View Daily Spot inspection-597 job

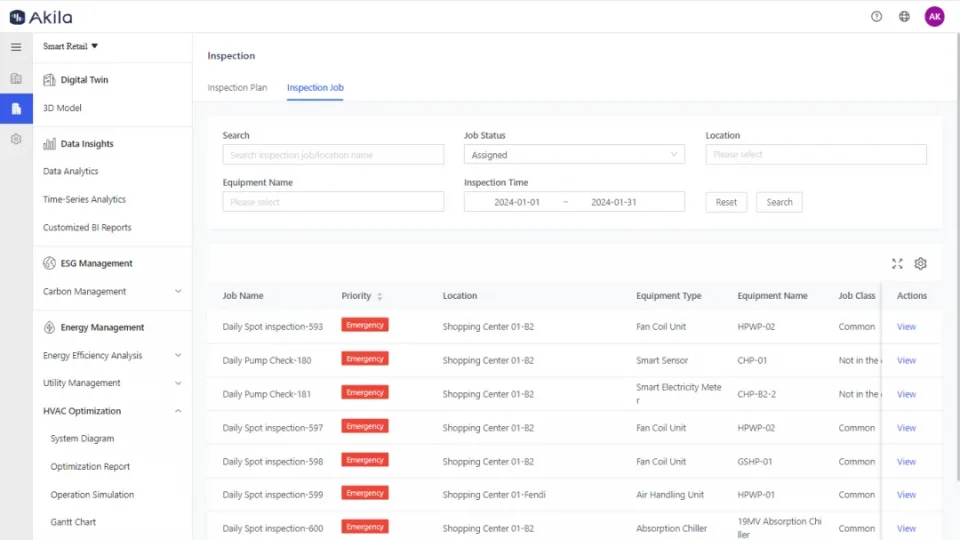tap(906, 428)
